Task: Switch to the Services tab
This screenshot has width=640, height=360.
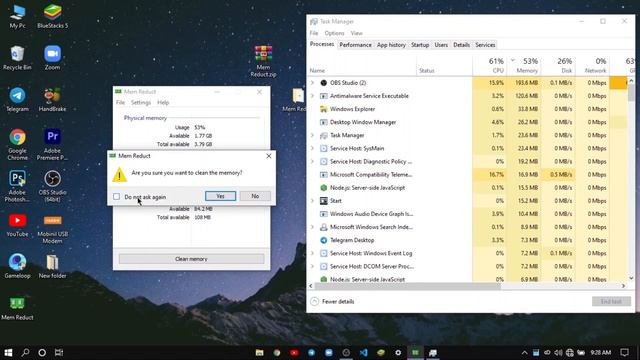Action: [x=485, y=45]
